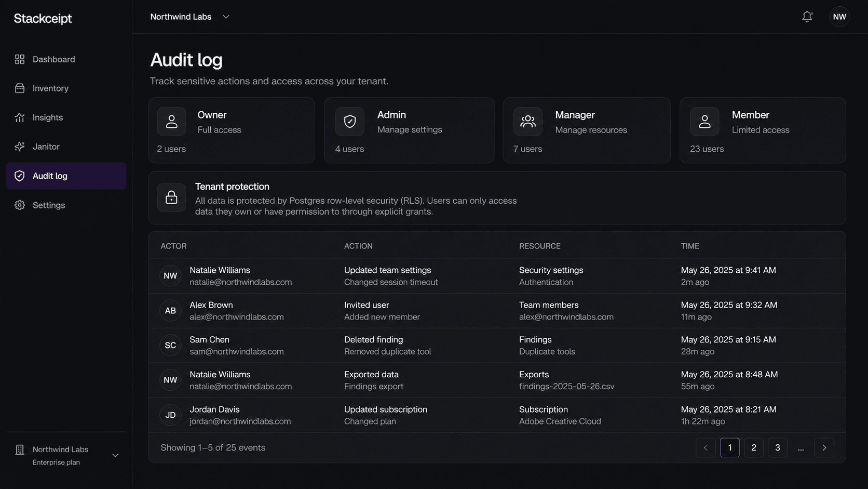Viewport: 868px width, 489px height.
Task: Expand the Enterprise plan chevron in sidebar
Action: click(115, 455)
